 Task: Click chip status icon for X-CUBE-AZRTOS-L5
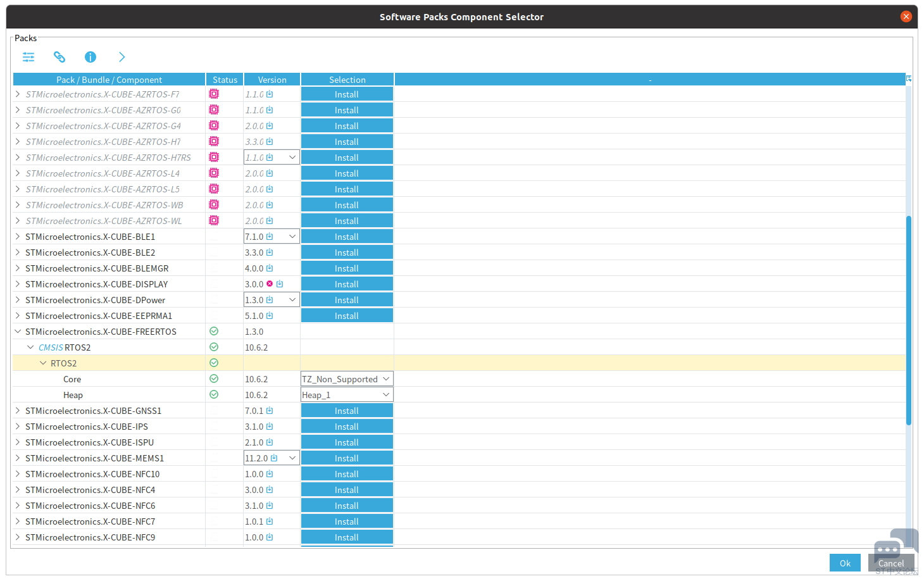click(214, 189)
